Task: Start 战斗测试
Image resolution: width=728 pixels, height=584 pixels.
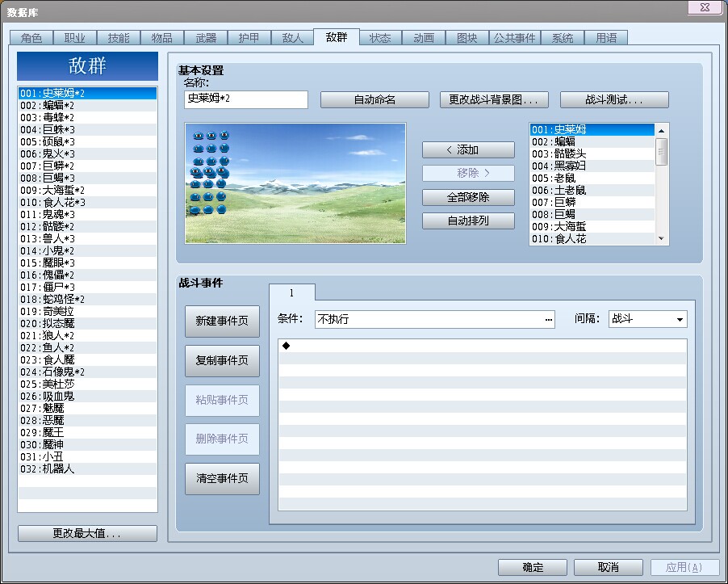Action: [x=614, y=99]
